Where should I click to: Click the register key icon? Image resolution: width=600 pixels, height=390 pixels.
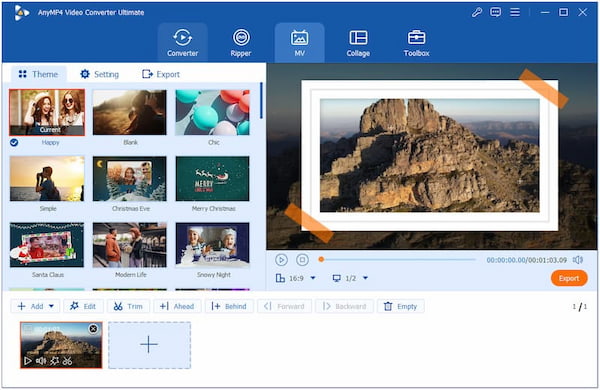tap(476, 12)
